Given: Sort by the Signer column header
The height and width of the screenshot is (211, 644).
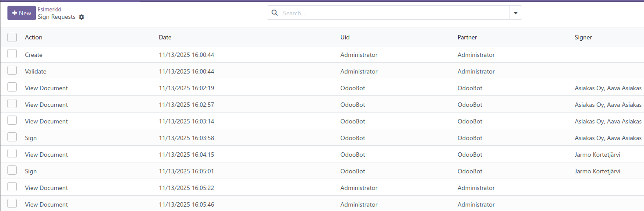Looking at the screenshot, I should (x=583, y=38).
